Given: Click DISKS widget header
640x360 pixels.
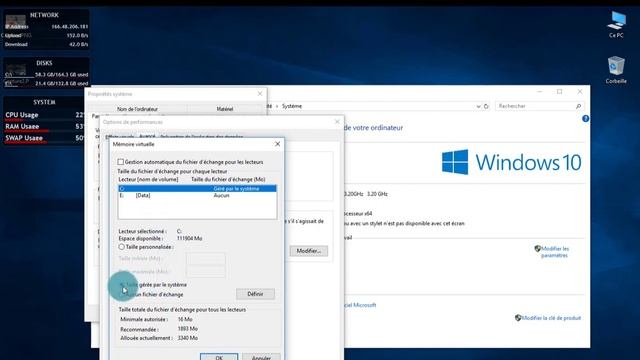Looking at the screenshot, I should (44, 63).
